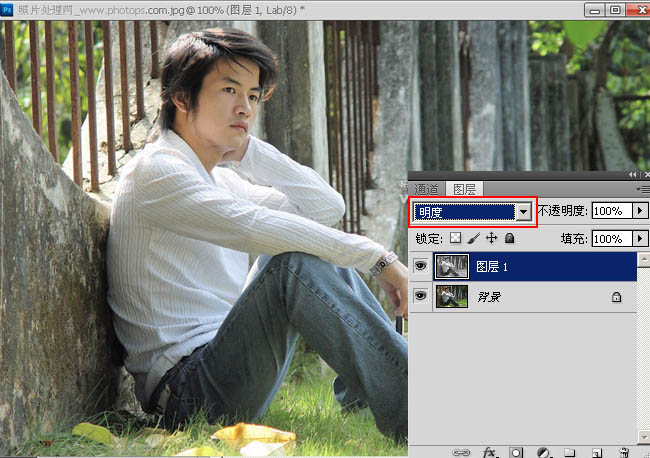
Task: Lock transparent pixels checkerboard icon
Action: [456, 238]
